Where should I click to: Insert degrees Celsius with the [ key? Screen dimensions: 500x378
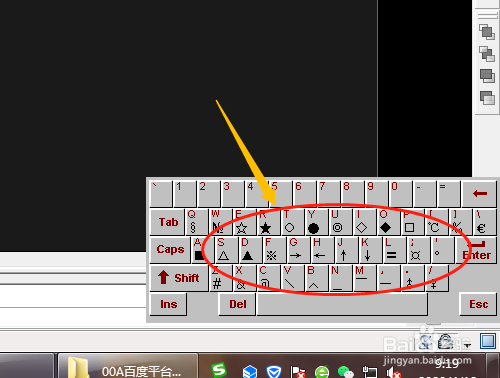436,222
